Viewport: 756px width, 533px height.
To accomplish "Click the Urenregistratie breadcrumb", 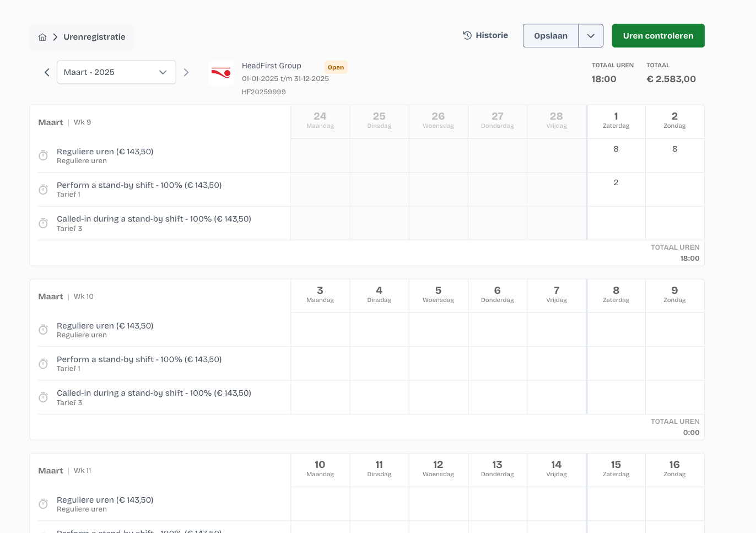I will pos(94,37).
